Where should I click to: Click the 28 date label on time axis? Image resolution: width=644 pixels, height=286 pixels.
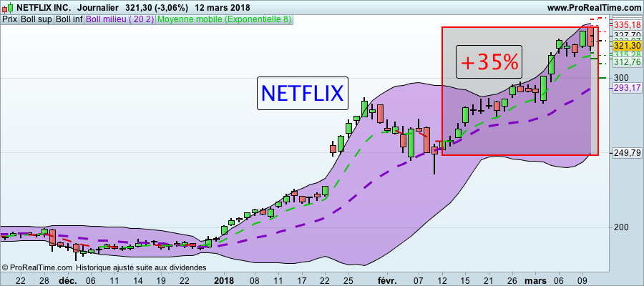point(44,281)
